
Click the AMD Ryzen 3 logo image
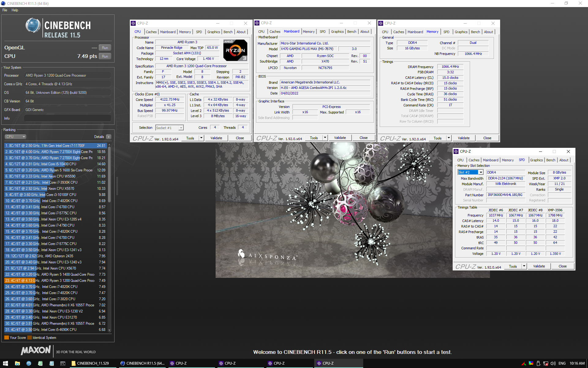(x=235, y=50)
